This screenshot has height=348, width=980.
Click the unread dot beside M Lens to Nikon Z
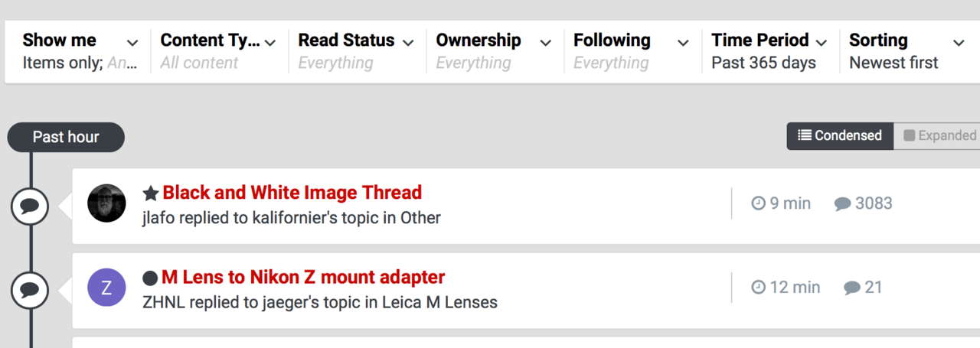[x=150, y=278]
